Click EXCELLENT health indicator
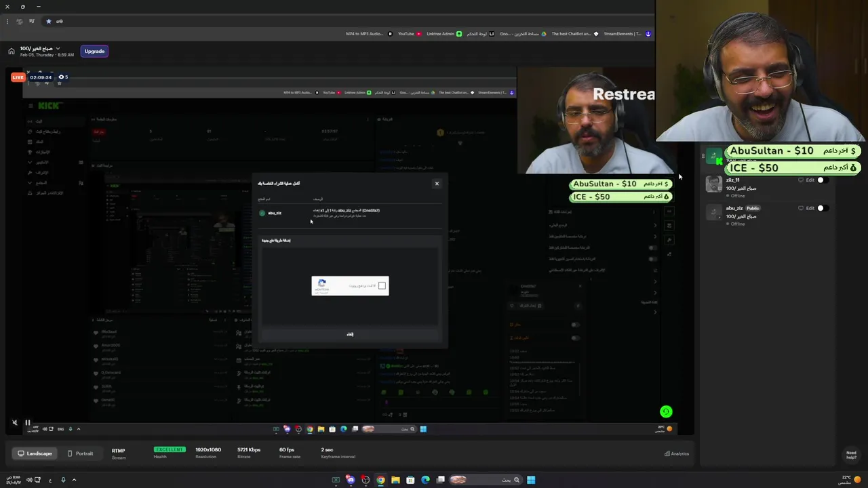Image resolution: width=868 pixels, height=488 pixels. (169, 450)
